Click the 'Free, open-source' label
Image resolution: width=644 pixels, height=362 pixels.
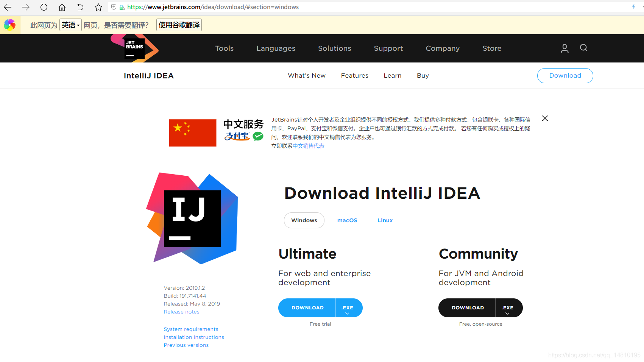[481, 324]
